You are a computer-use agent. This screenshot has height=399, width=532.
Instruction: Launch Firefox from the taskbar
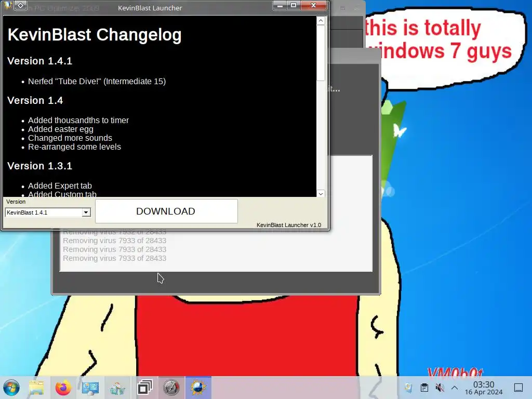(63, 388)
